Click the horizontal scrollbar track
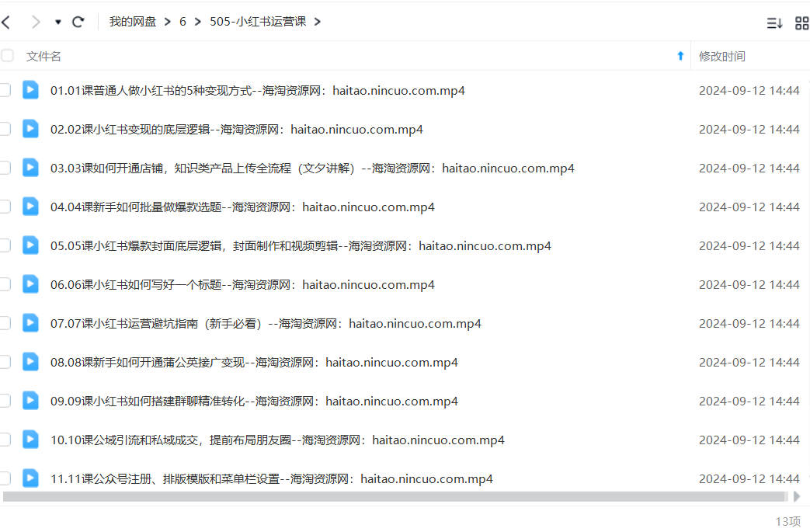The width and height of the screenshot is (810, 532). point(395,496)
